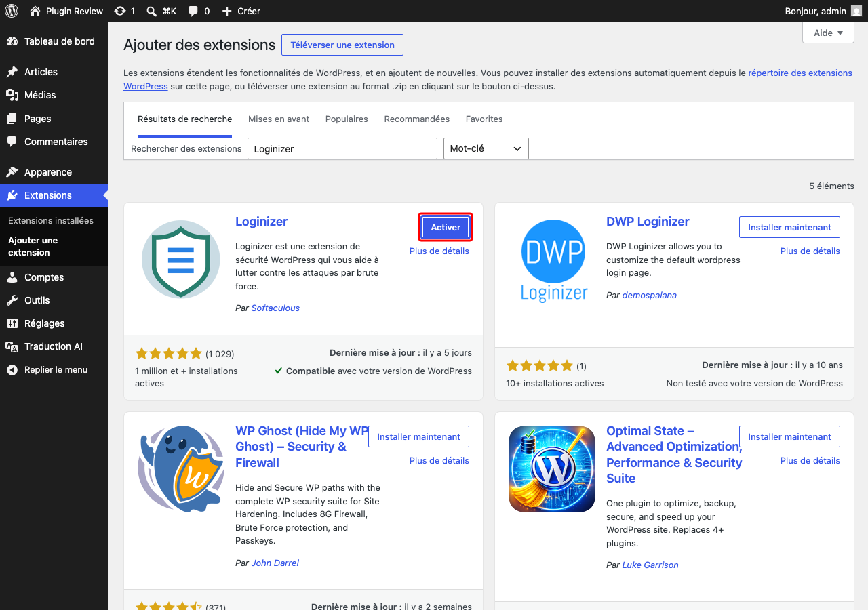Focus the Rechercher des extensions search field

click(x=342, y=148)
